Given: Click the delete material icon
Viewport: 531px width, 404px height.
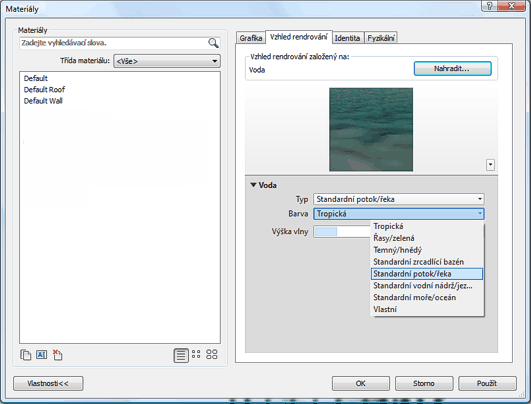Looking at the screenshot, I should tap(57, 355).
